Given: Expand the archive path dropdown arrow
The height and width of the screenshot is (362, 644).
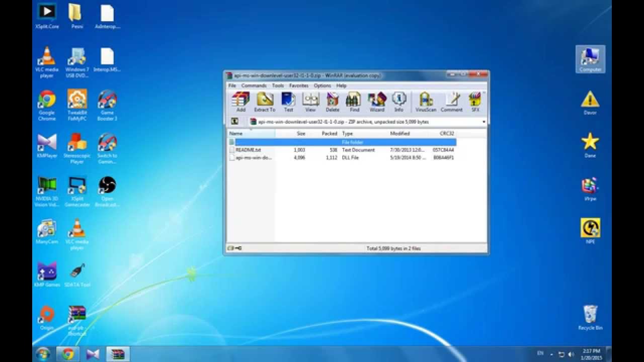Looking at the screenshot, I should [x=484, y=122].
